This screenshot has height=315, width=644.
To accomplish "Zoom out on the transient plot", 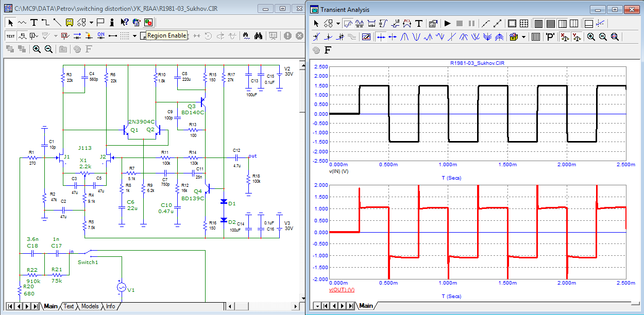I will (x=603, y=37).
